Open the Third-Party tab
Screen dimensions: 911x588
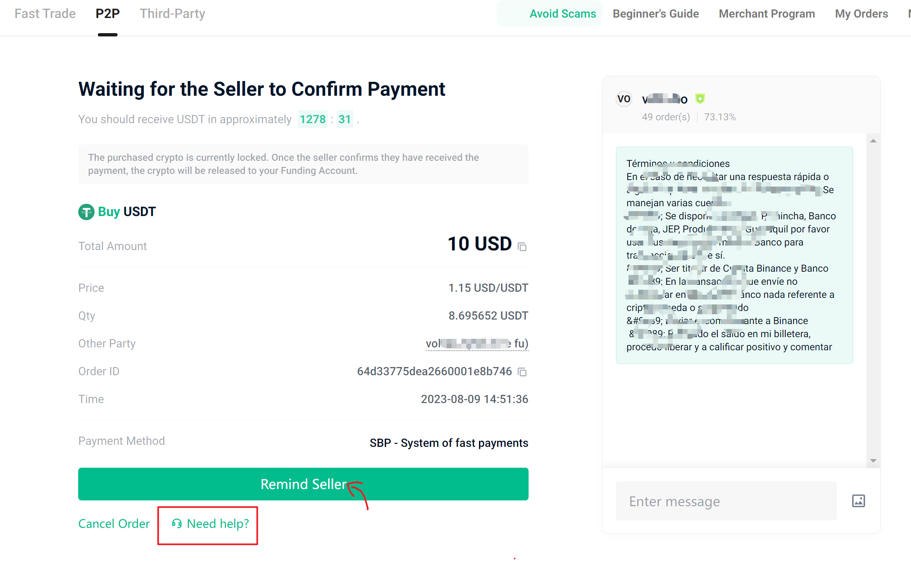tap(172, 14)
